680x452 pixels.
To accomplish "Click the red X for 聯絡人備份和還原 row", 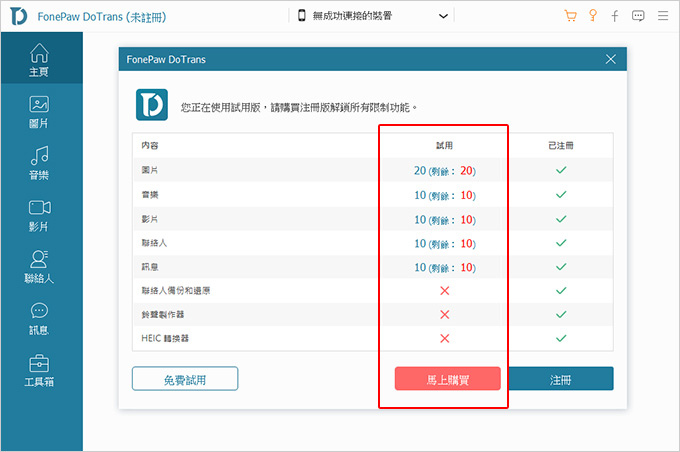I will (445, 291).
